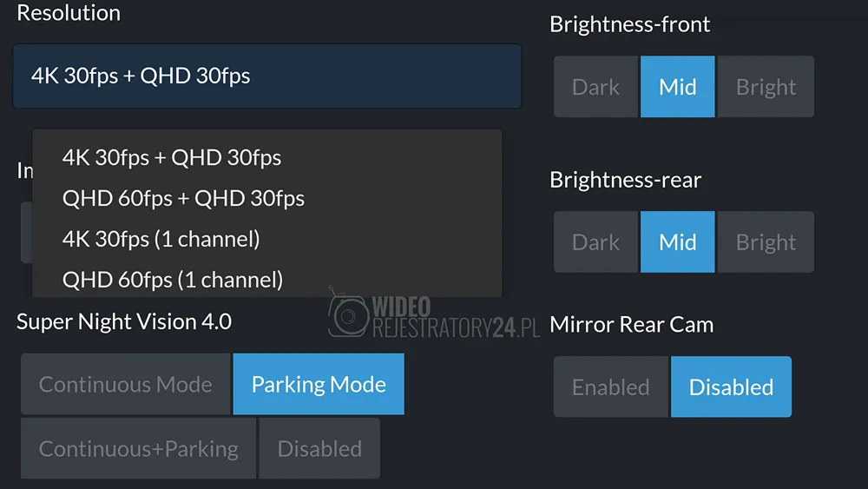Set Brightness-front to Dark
Viewport: 868px width, 489px height.
point(595,87)
